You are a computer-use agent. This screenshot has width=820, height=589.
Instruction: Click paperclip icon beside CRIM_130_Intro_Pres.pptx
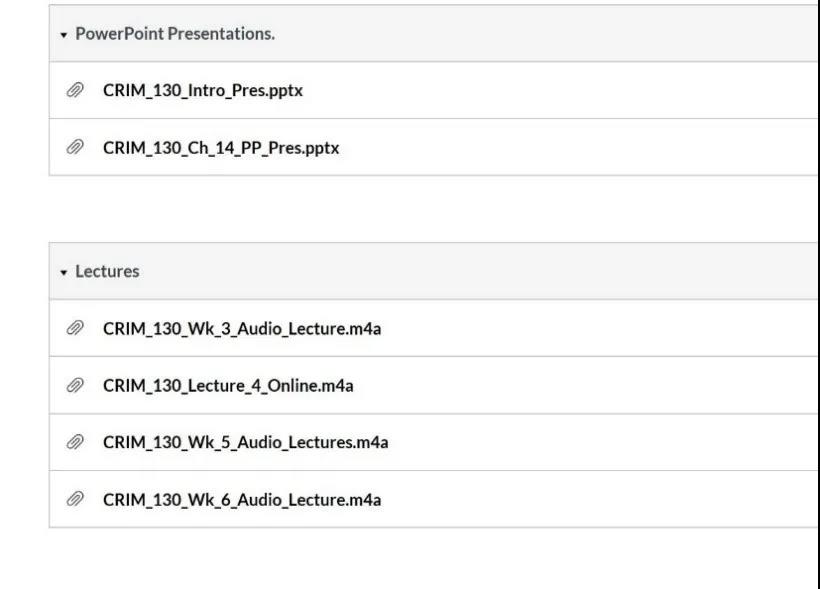(75, 90)
